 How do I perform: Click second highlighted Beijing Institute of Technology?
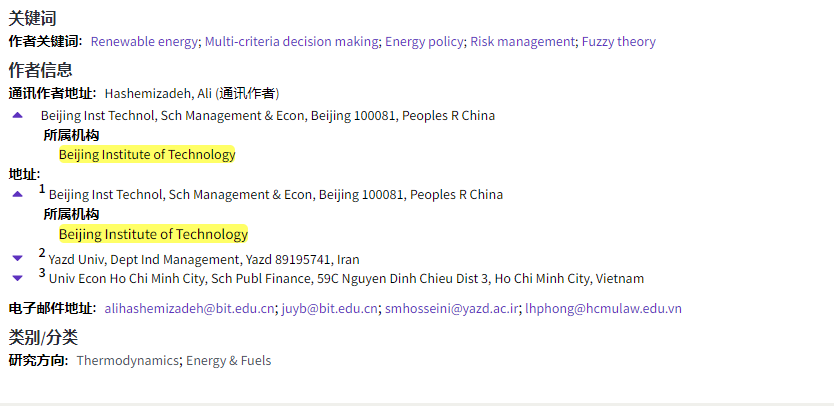[153, 234]
